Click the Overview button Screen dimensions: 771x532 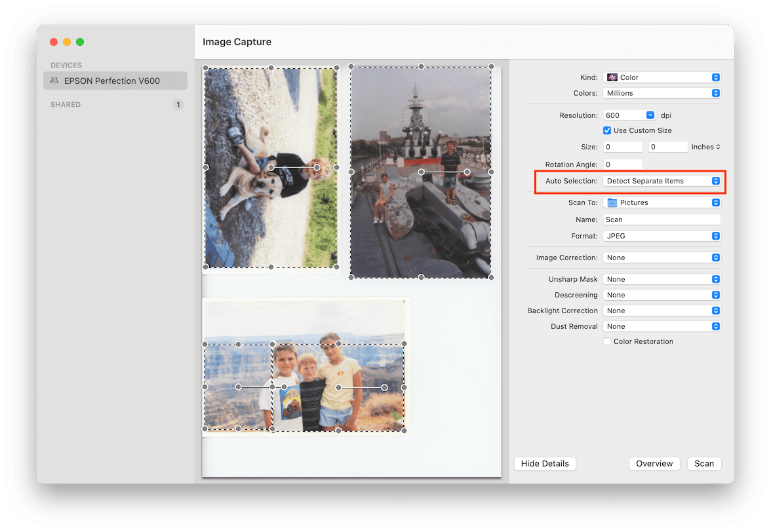pyautogui.click(x=654, y=463)
